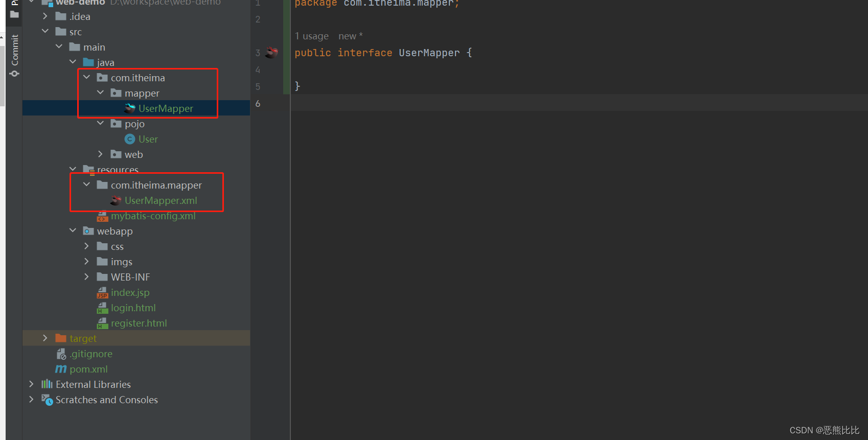This screenshot has height=440, width=868.
Task: Expand the web package
Action: [x=100, y=154]
